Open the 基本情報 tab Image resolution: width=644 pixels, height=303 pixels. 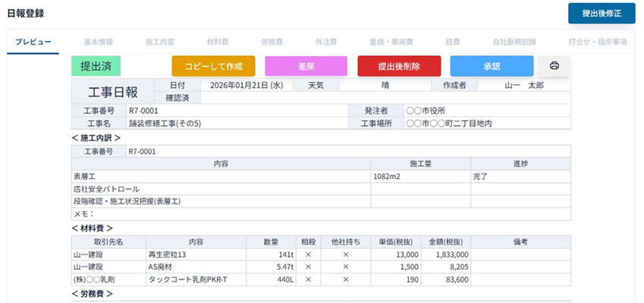(99, 42)
